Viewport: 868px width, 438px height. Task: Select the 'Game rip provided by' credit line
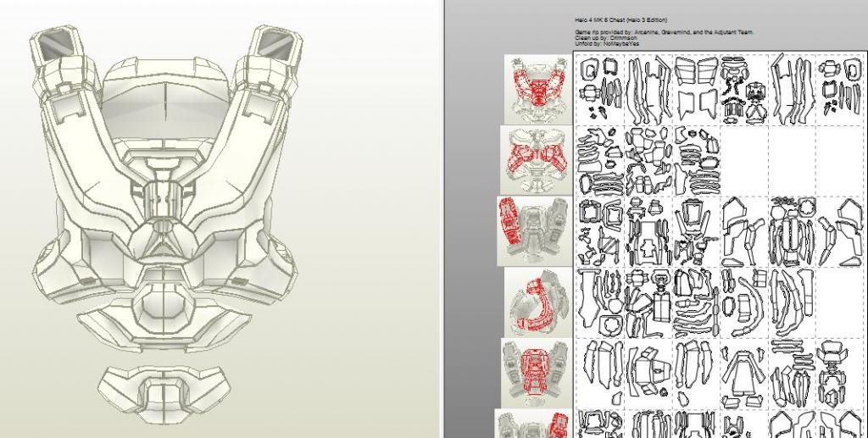(x=665, y=33)
